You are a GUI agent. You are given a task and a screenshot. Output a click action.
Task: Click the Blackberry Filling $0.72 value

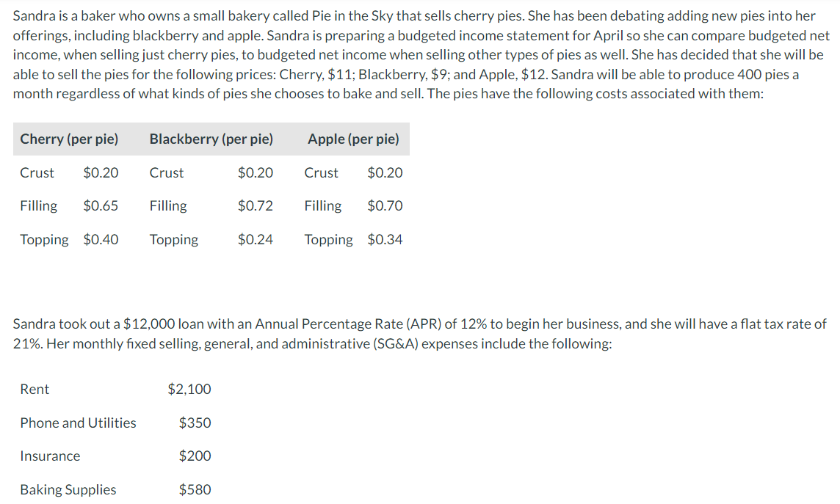(255, 205)
